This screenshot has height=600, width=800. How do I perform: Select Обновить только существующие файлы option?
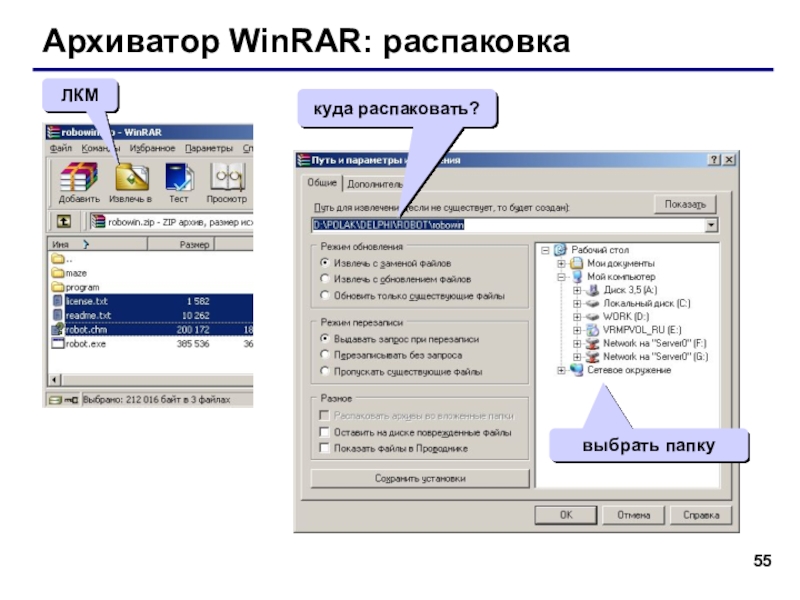pyautogui.click(x=324, y=295)
